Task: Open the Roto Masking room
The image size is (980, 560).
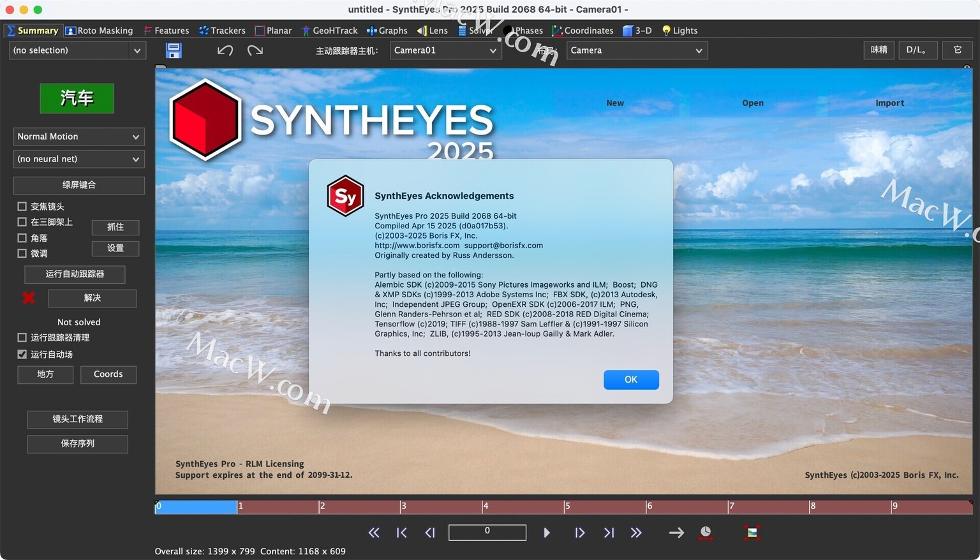Action: tap(100, 31)
